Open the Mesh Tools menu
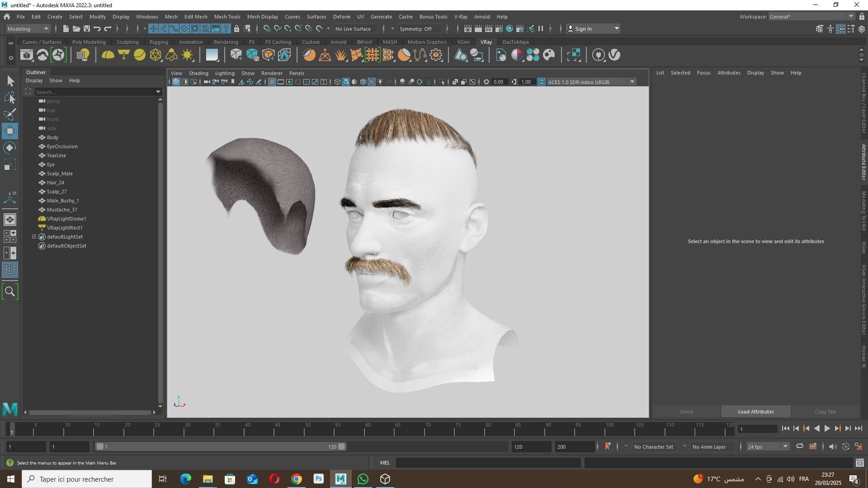Image resolution: width=868 pixels, height=488 pixels. pos(227,17)
